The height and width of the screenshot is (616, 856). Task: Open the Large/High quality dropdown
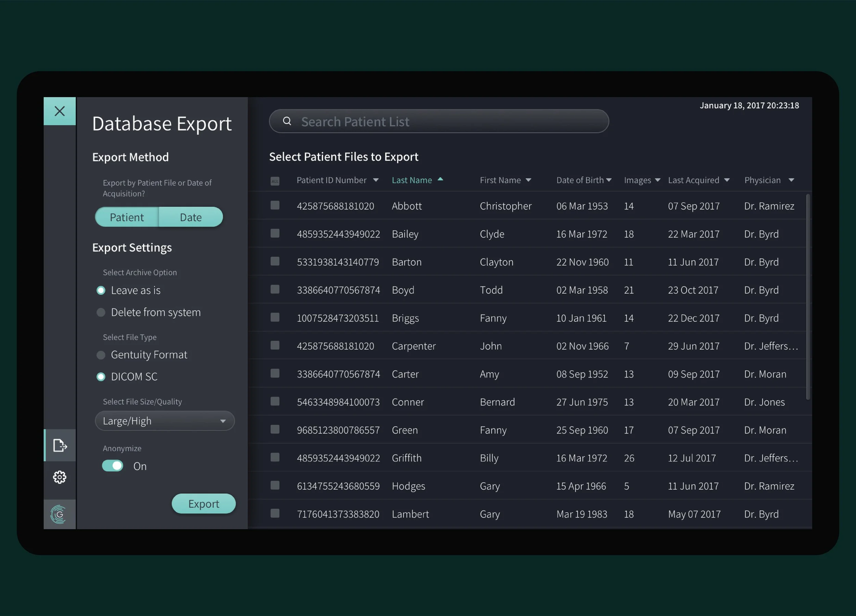click(165, 421)
